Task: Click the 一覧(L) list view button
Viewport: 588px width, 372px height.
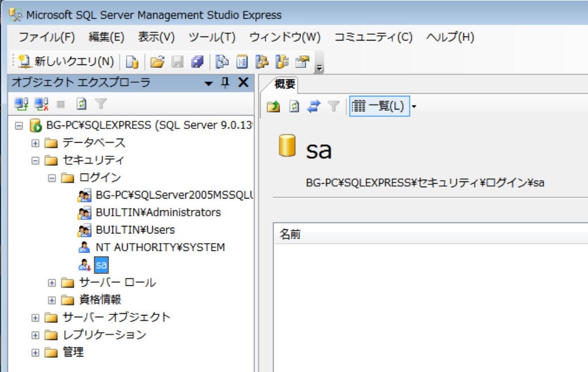Action: pos(379,107)
